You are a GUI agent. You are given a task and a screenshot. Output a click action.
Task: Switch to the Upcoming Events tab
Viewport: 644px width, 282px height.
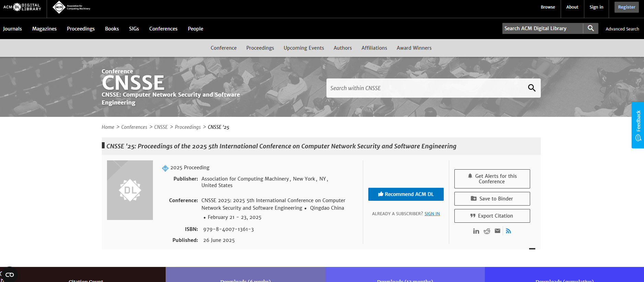pyautogui.click(x=303, y=48)
